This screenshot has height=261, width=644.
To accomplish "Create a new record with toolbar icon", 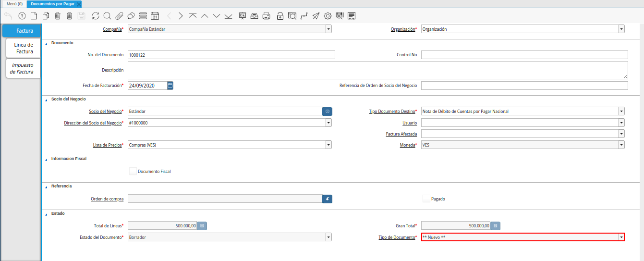I will click(x=34, y=16).
